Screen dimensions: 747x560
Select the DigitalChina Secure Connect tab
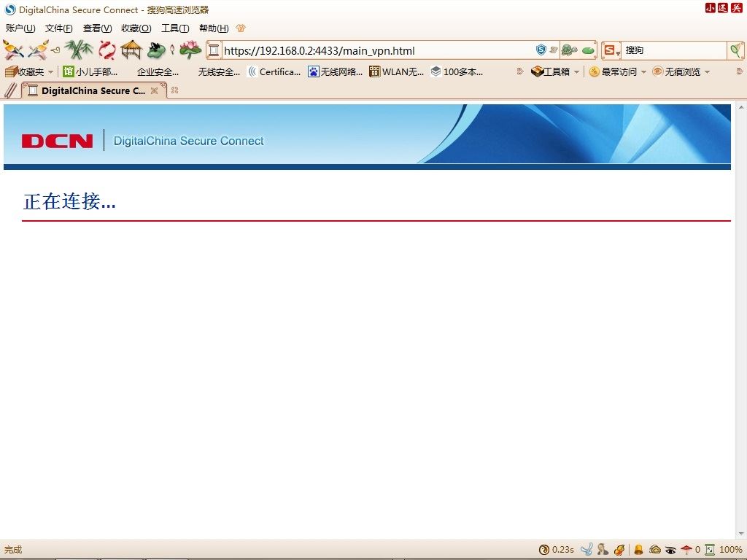click(x=93, y=90)
